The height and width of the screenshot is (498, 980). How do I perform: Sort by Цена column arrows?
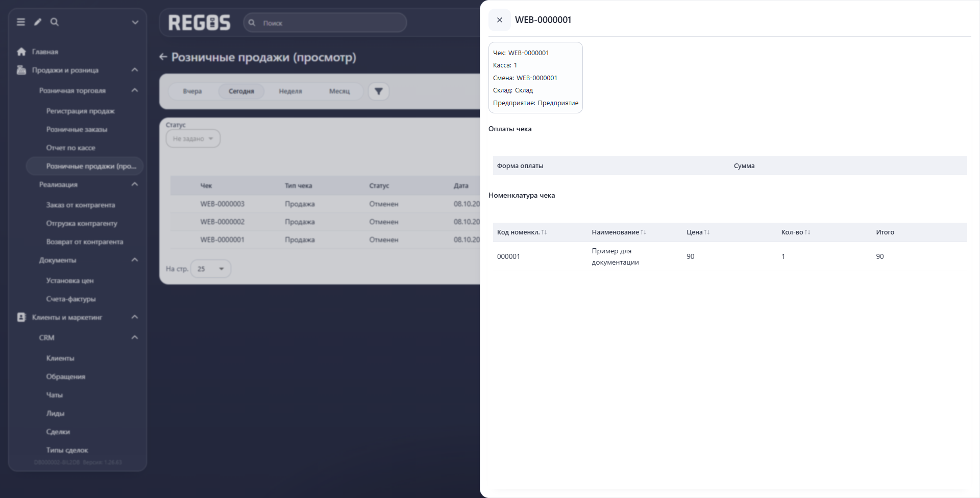click(x=707, y=232)
